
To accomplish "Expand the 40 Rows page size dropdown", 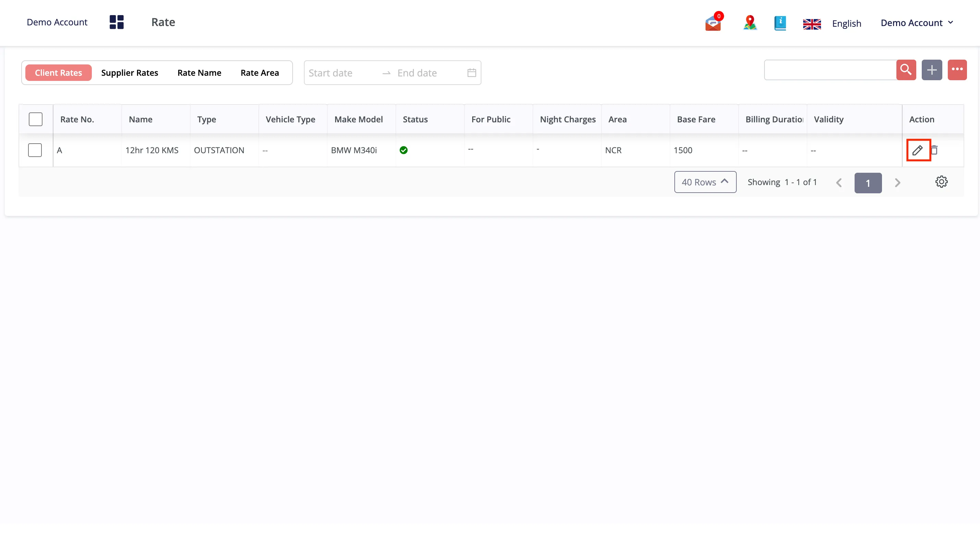I will (x=705, y=182).
